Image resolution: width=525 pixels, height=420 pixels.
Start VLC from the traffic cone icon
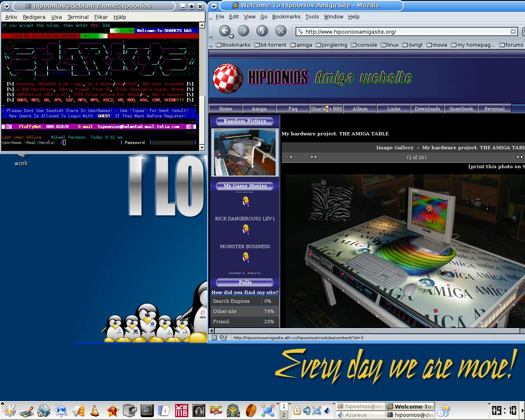click(x=95, y=410)
